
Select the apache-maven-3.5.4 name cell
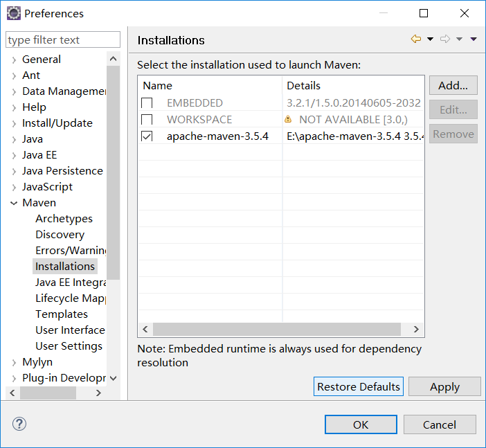click(x=217, y=136)
